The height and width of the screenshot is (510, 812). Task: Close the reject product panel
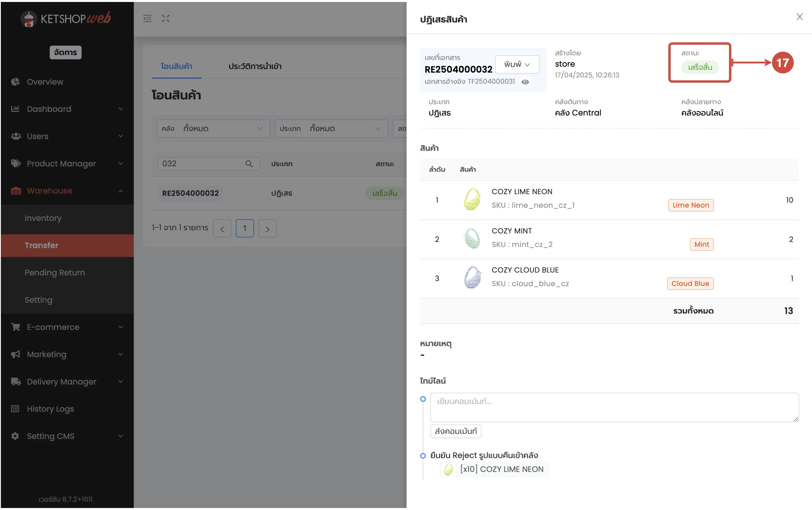(799, 17)
